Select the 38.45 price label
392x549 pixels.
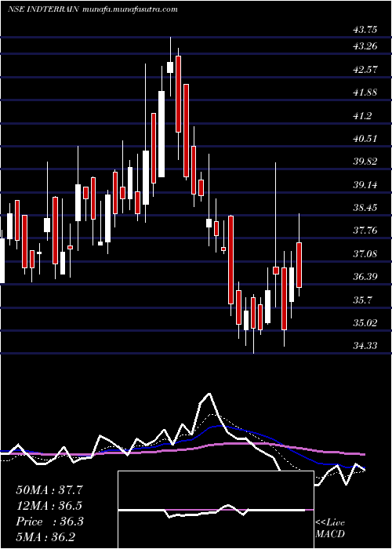coord(365,208)
